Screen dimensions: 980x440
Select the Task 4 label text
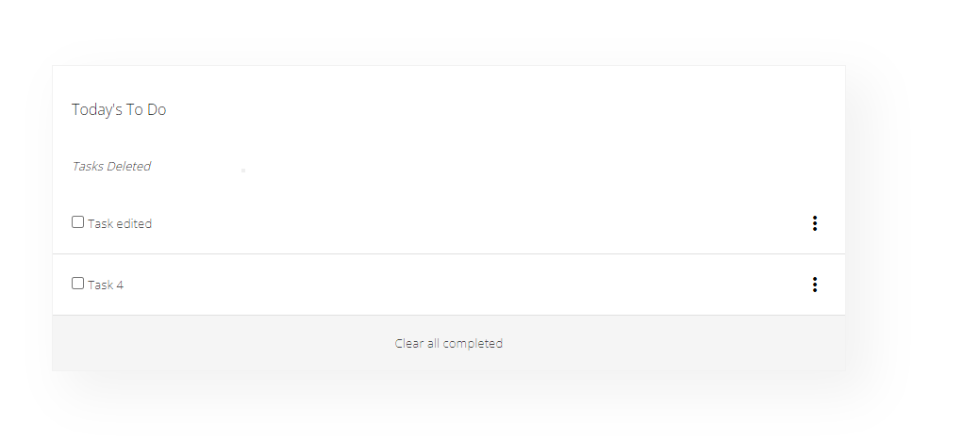click(106, 285)
